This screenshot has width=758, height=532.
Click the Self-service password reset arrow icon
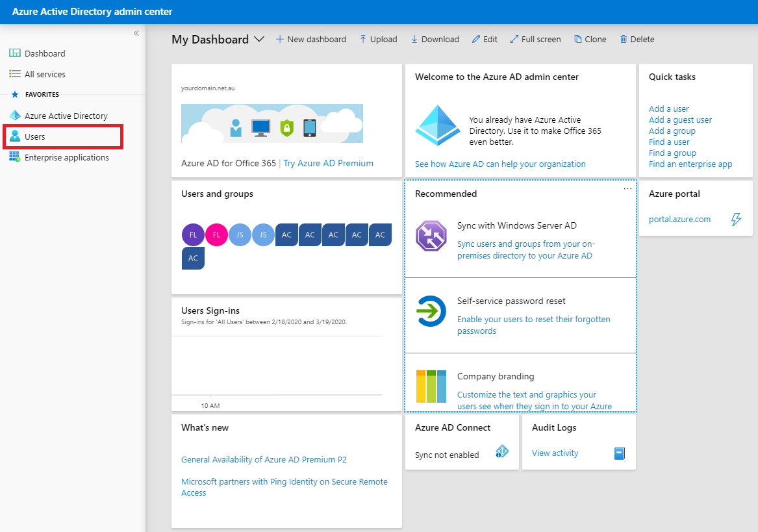tap(431, 311)
